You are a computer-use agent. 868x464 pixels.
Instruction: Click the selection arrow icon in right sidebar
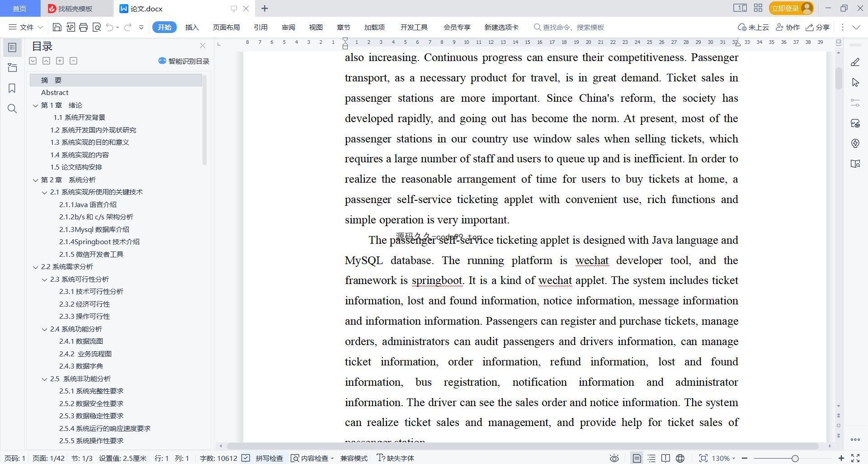855,82
